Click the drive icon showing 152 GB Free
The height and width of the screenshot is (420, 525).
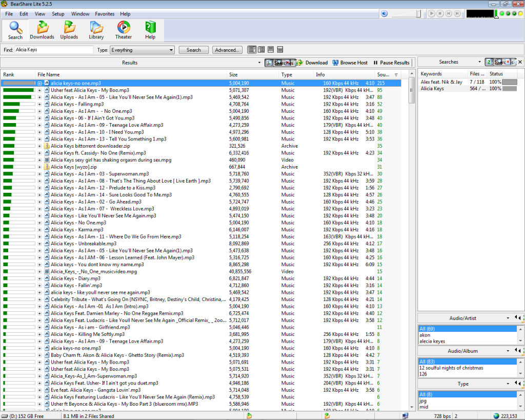(x=5, y=416)
